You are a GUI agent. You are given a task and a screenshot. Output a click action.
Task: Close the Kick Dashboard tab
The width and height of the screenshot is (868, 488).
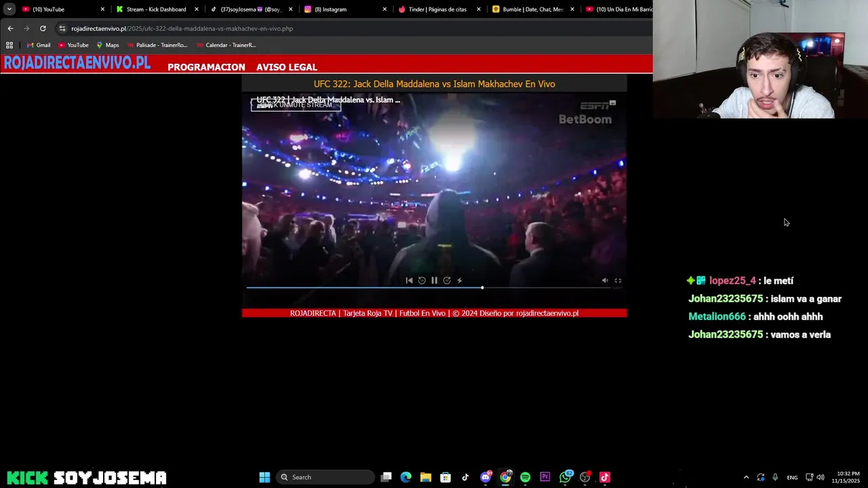197,9
